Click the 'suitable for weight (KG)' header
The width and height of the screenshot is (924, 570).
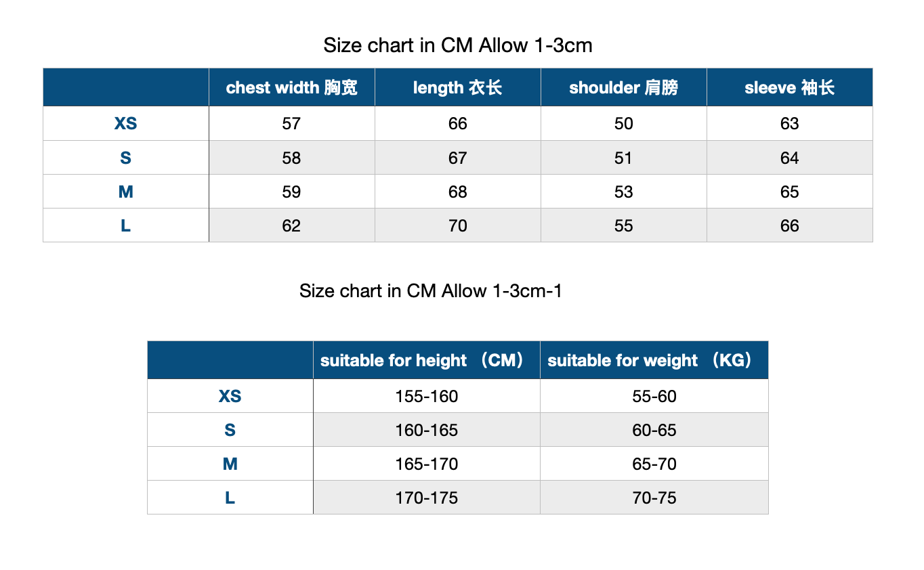(x=654, y=360)
